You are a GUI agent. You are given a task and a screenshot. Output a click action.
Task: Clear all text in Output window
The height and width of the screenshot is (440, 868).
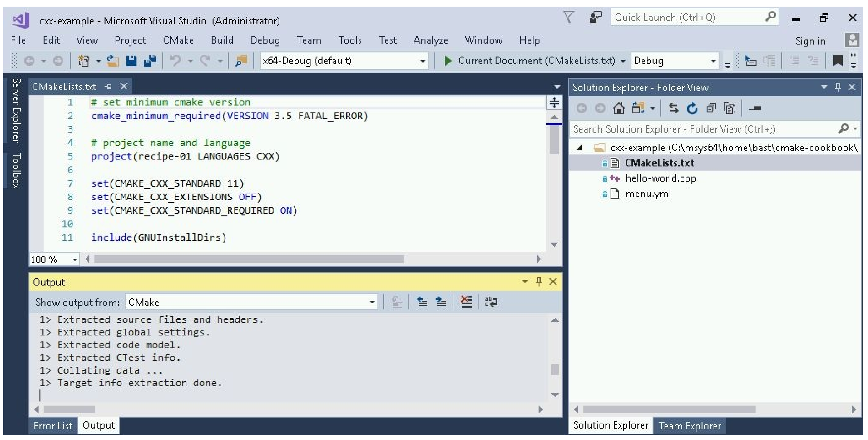[466, 302]
